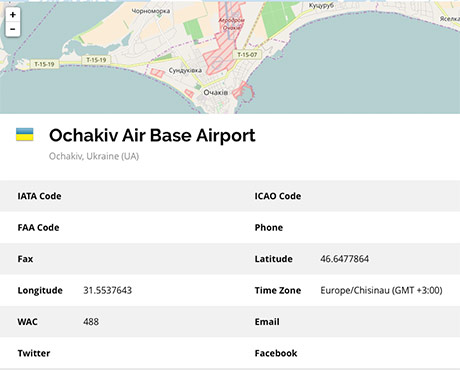Click the Сундуківка label on map
This screenshot has height=371, width=460.
click(185, 70)
